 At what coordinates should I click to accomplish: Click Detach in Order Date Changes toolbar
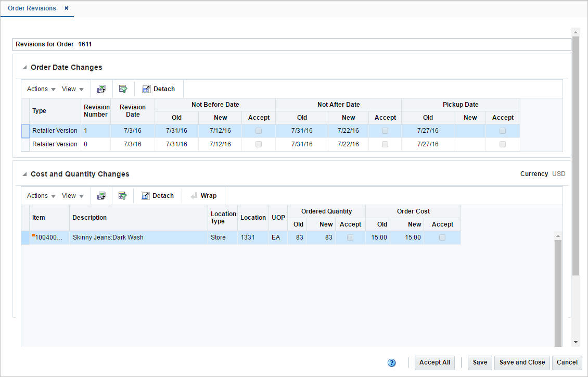point(159,89)
